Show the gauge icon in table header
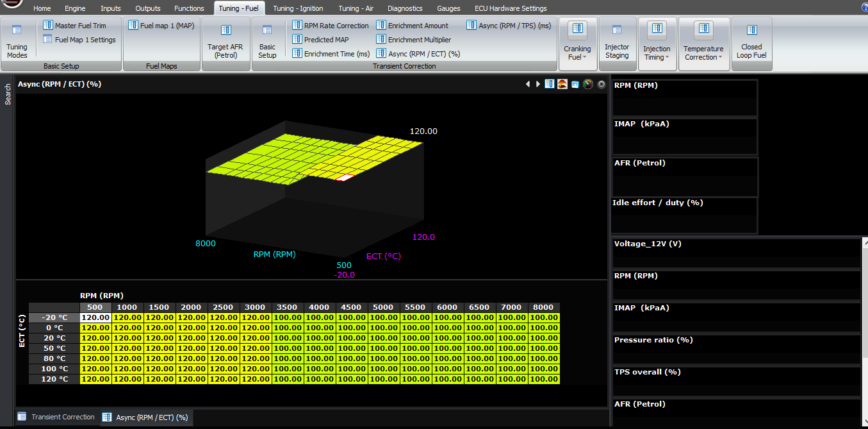 pyautogui.click(x=588, y=84)
